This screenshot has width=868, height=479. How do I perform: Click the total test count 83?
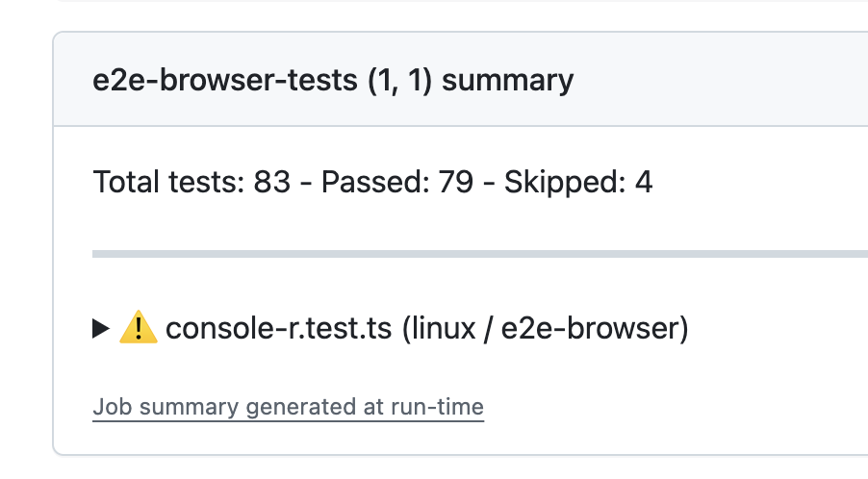[271, 182]
